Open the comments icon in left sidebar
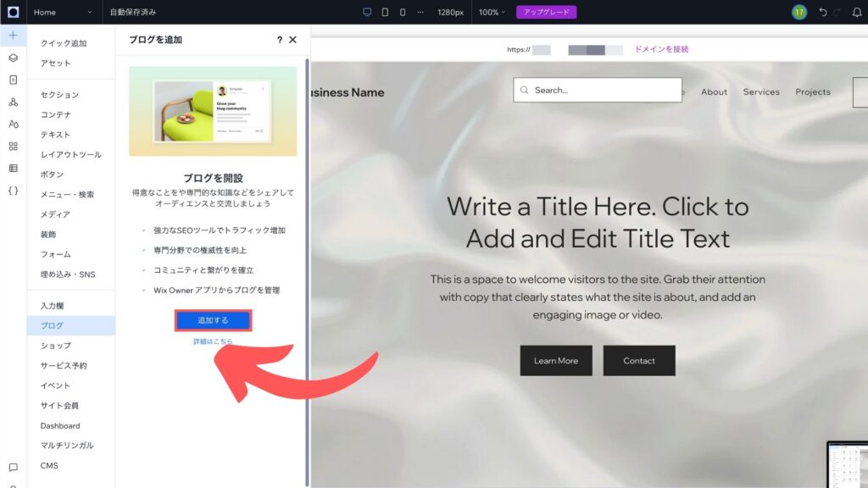The width and height of the screenshot is (868, 488). [14, 467]
